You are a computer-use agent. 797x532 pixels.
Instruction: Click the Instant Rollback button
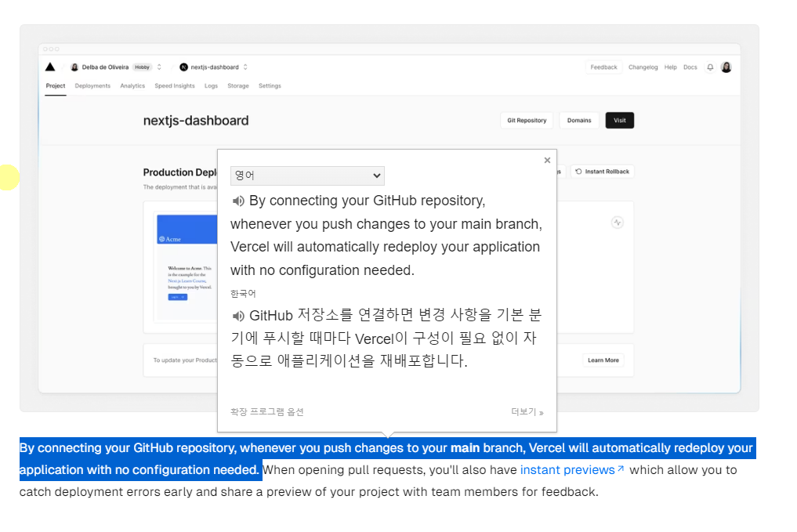point(603,172)
